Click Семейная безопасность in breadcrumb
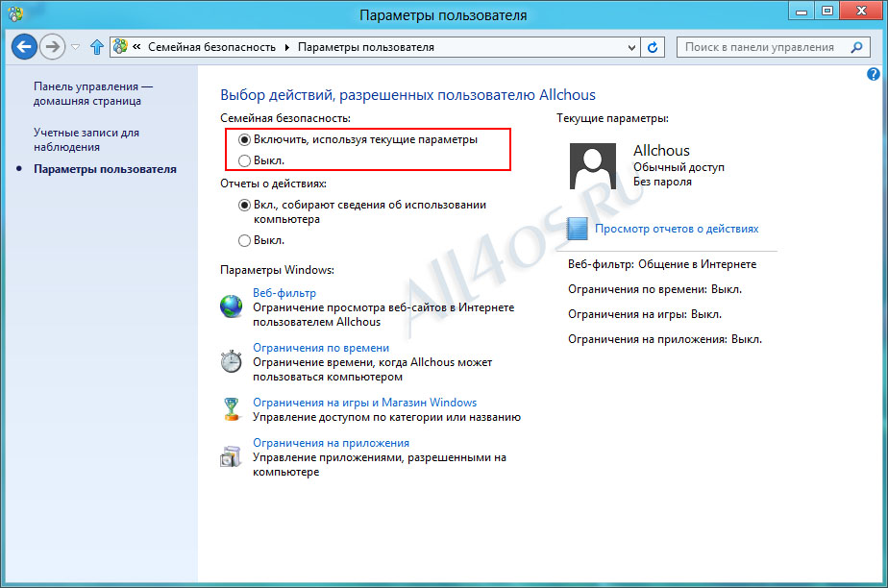Image resolution: width=888 pixels, height=588 pixels. point(211,47)
